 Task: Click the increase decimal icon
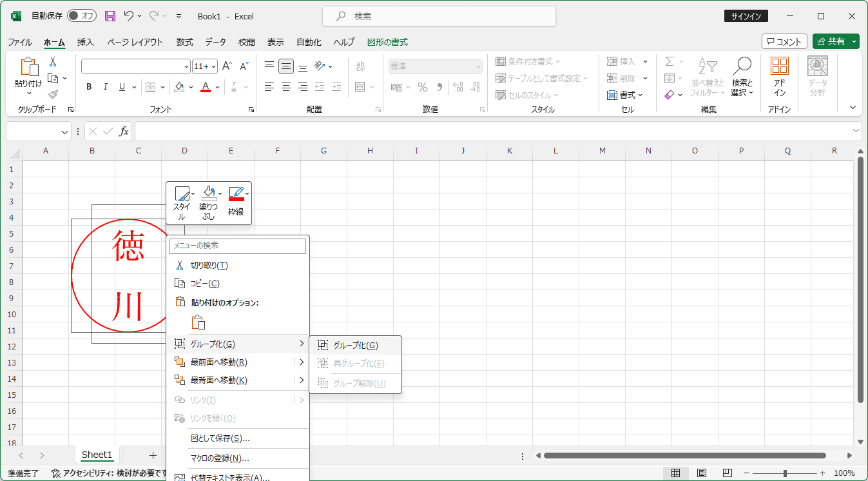(x=458, y=87)
